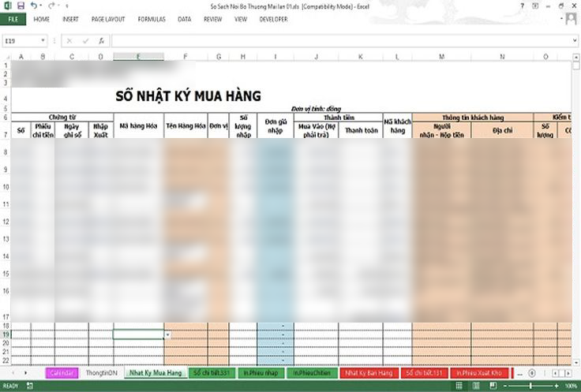Select row 8 header

point(6,152)
